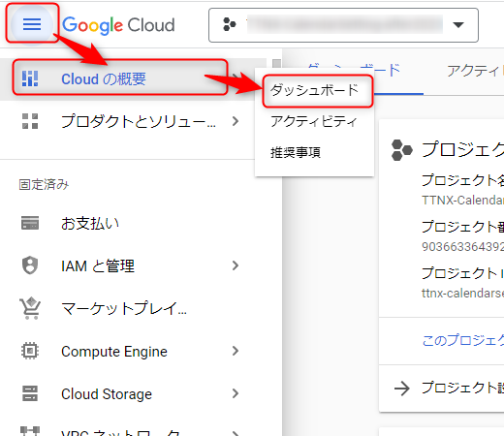Click the sidebar scrollbar thumb
Screen dimensions: 504x436
click(276, 65)
